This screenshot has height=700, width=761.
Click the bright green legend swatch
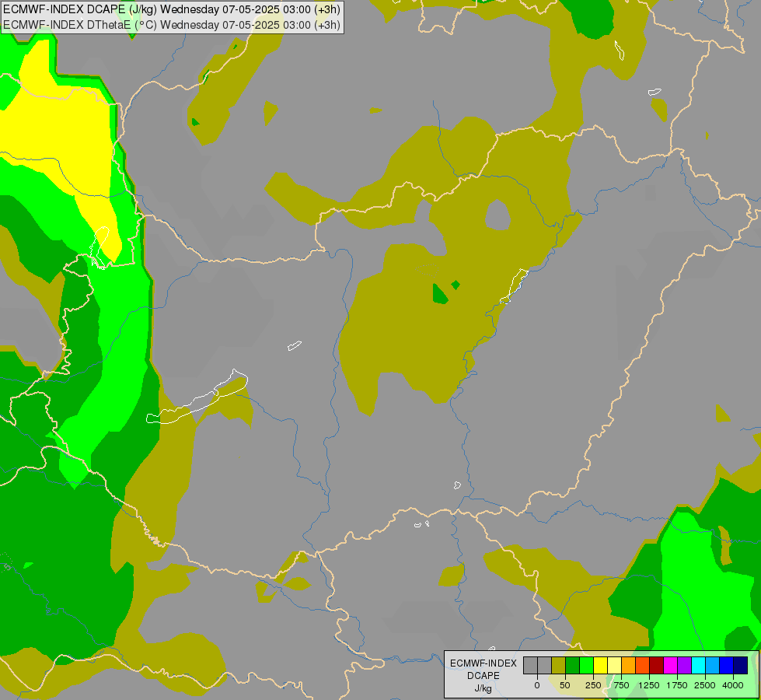pos(587,665)
